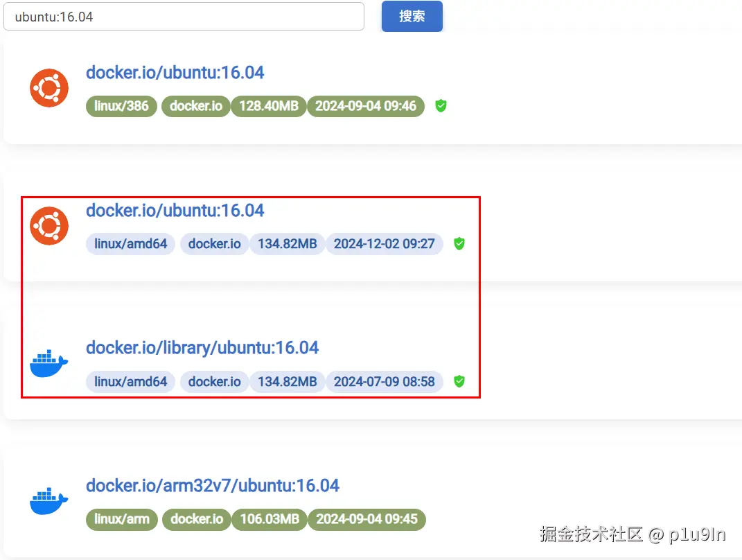Viewport: 742px width, 560px height.
Task: Open the docker.io/ubuntu:16.04 link above the linux/386 tag
Action: click(175, 73)
